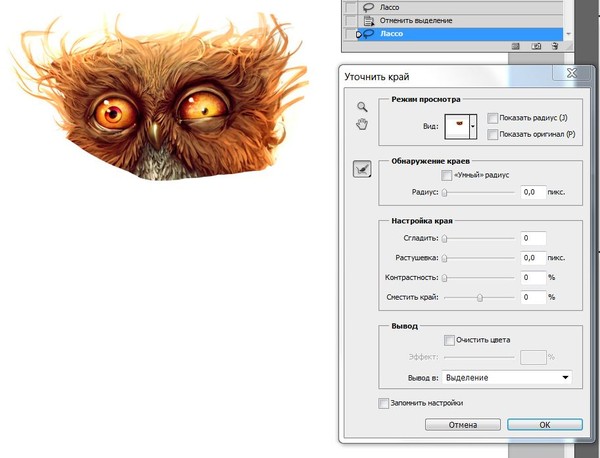Select the Отменить выделение history state

461,20
